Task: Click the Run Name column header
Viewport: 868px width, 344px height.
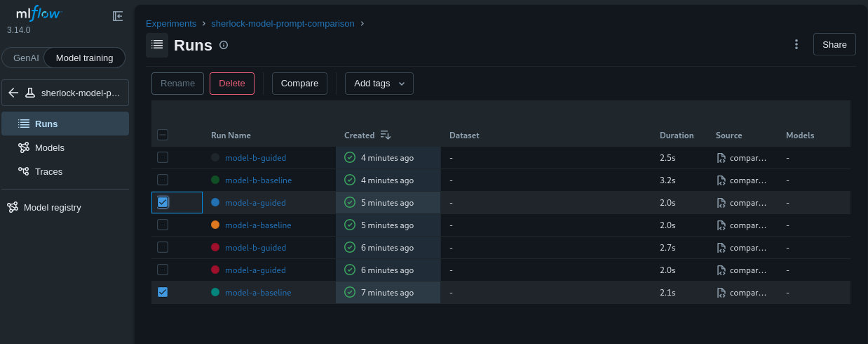Action: 231,135
